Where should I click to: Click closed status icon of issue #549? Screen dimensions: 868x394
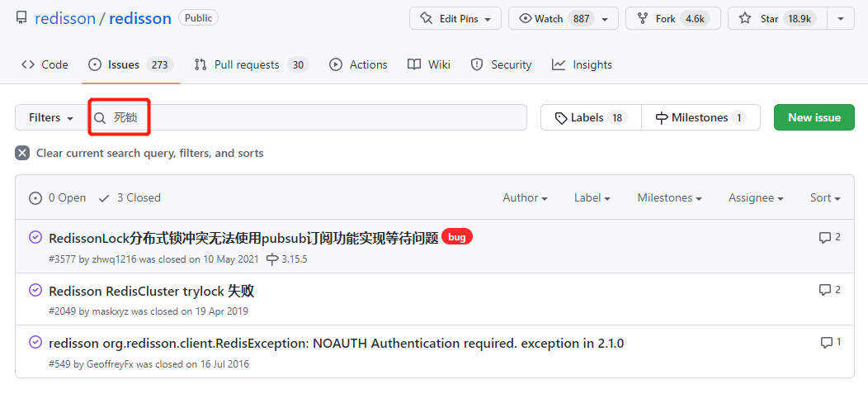point(35,343)
